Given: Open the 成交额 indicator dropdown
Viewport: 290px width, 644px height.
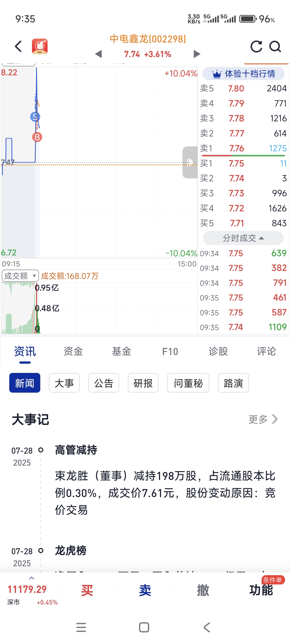Looking at the screenshot, I should pos(20,276).
